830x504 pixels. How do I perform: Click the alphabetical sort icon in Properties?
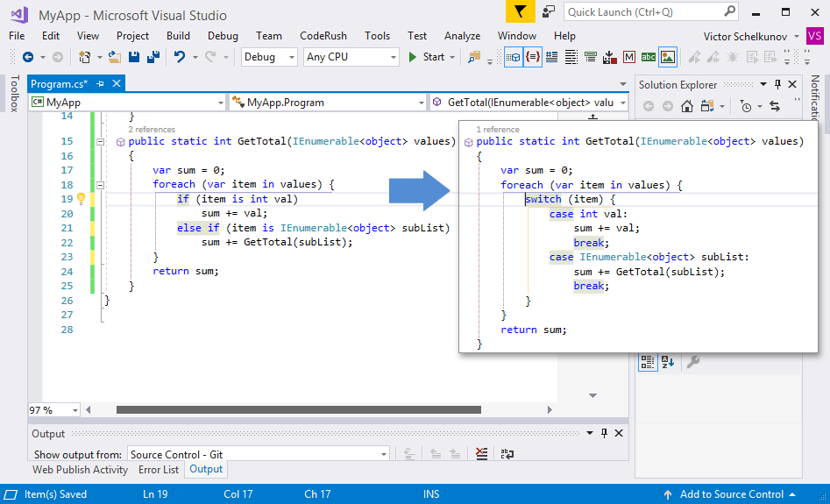click(668, 361)
